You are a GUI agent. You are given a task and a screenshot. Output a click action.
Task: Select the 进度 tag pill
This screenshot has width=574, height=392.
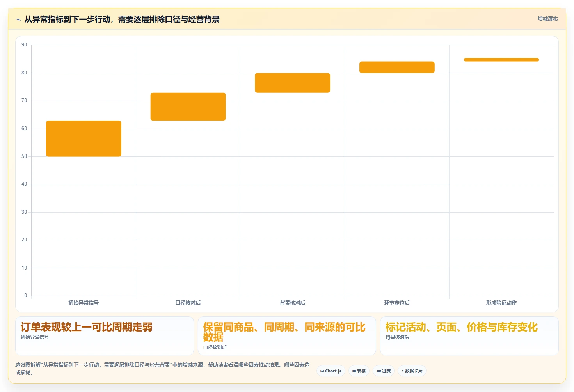pyautogui.click(x=384, y=371)
